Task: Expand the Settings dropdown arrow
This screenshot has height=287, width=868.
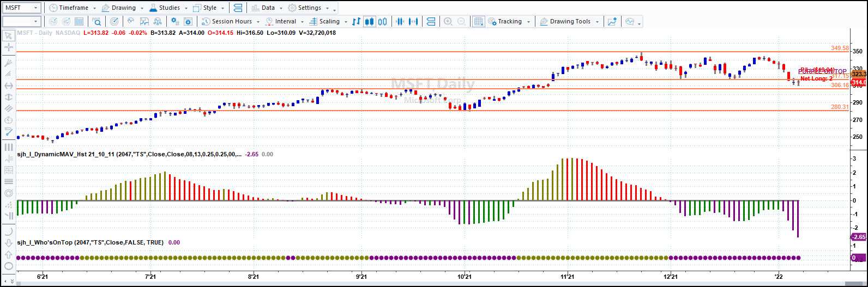Action: pos(327,9)
